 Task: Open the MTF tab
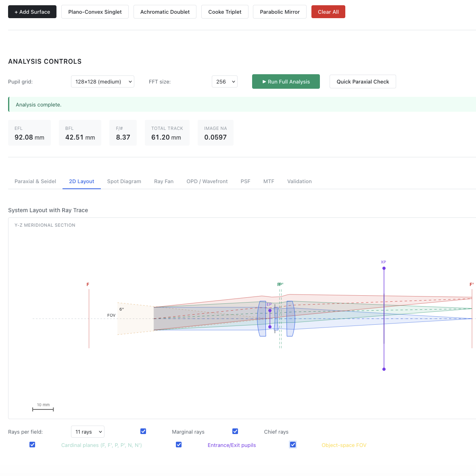pyautogui.click(x=269, y=182)
